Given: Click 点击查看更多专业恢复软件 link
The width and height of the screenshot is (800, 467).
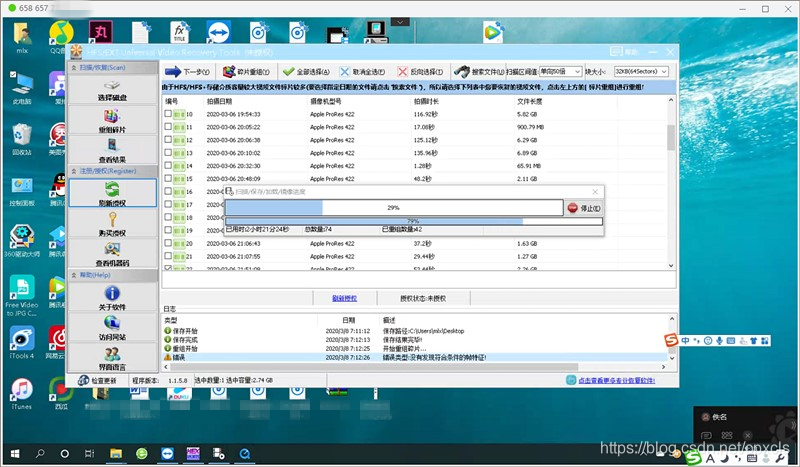Looking at the screenshot, I should click(616, 380).
